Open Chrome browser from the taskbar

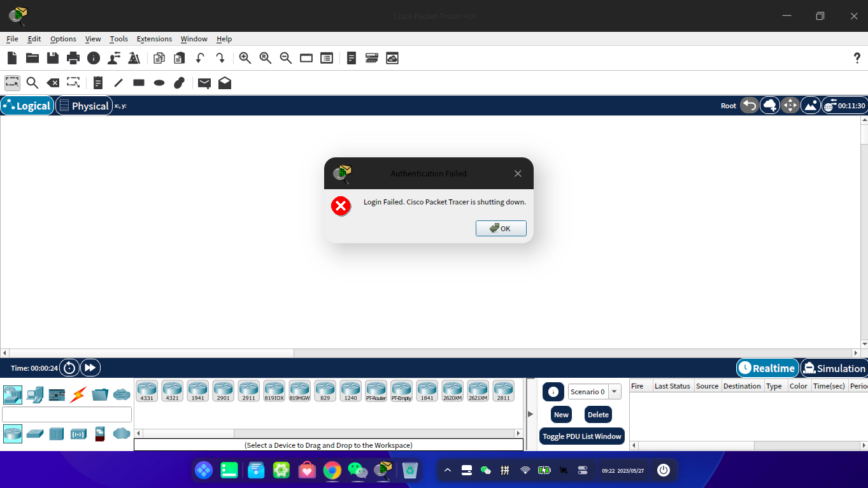(x=332, y=471)
